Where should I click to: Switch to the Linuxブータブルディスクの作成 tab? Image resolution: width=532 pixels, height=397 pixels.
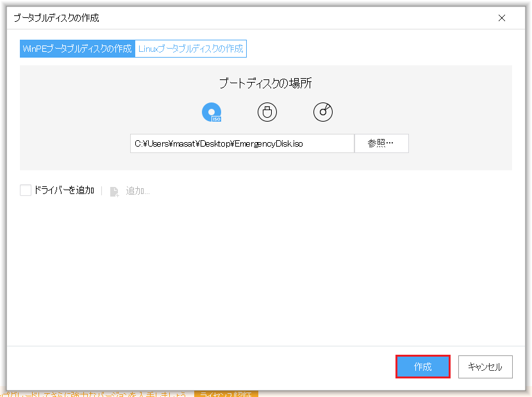190,48
